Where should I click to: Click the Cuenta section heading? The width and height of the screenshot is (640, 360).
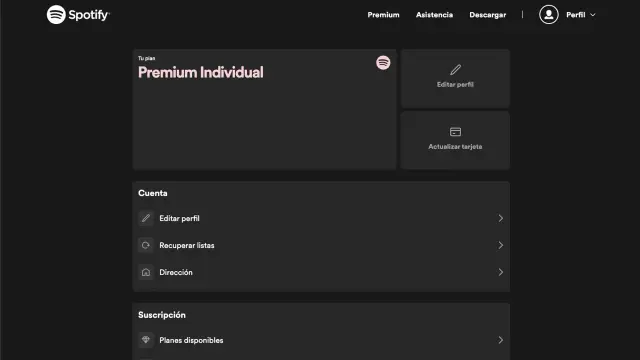point(153,193)
